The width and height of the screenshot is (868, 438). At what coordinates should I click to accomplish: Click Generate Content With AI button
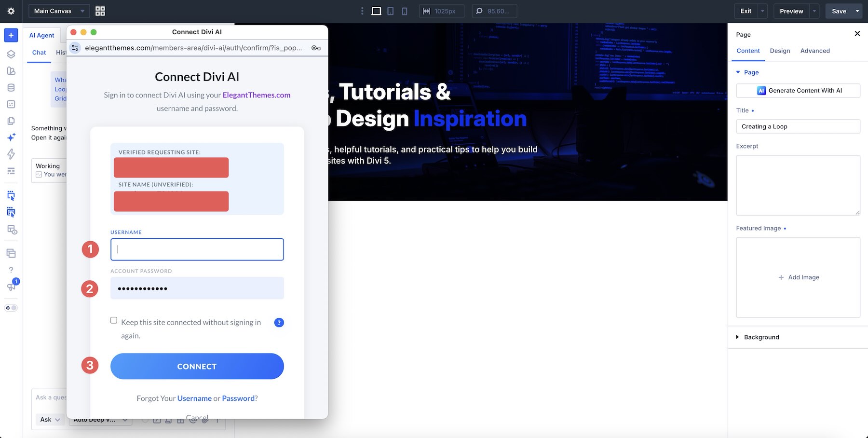[798, 91]
